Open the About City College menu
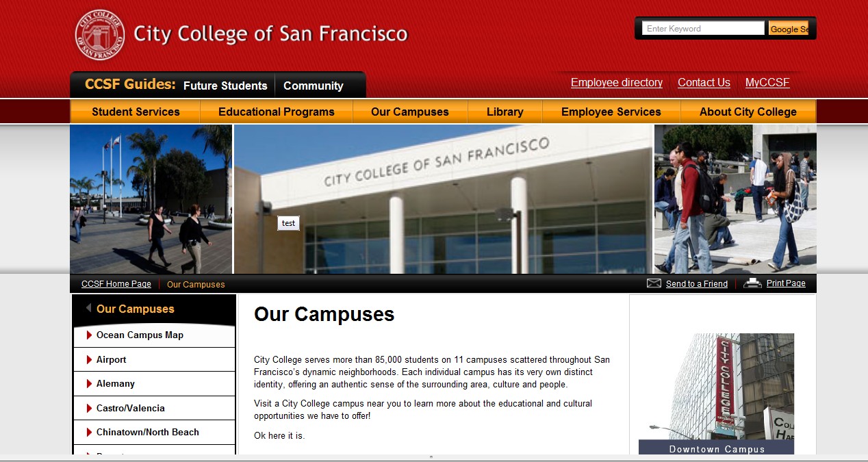 [x=748, y=112]
